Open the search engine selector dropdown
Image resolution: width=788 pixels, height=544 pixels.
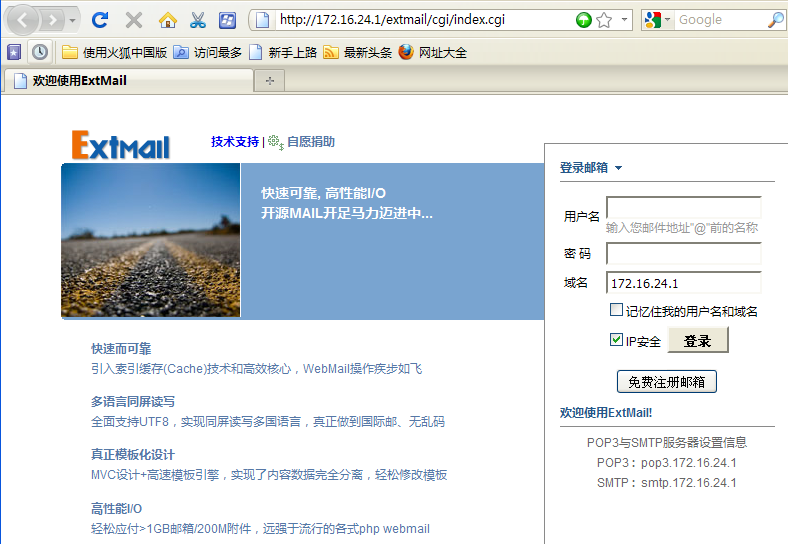[x=658, y=20]
